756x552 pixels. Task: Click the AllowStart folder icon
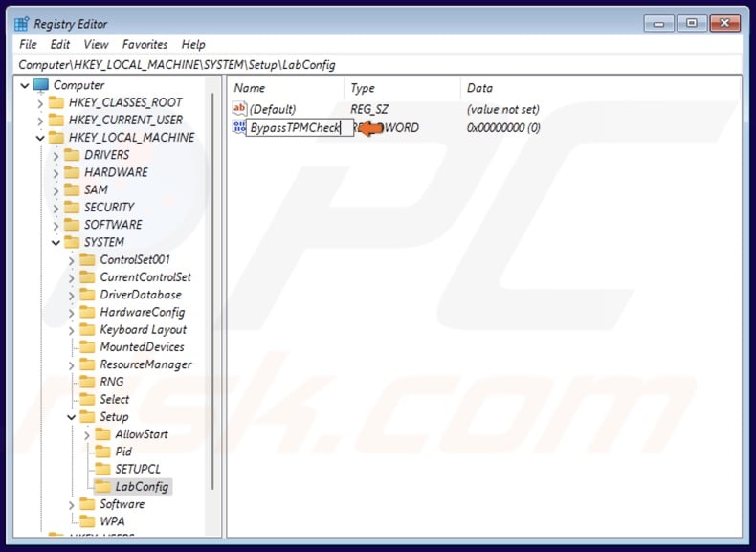102,434
